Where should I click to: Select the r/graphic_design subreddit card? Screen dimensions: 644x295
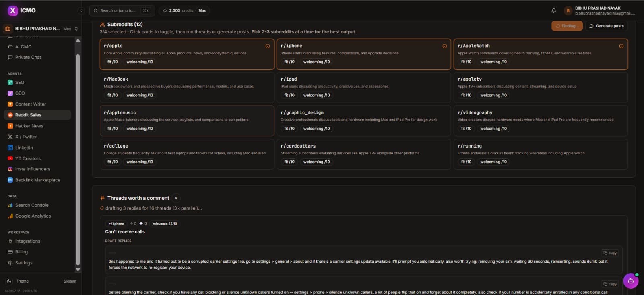tap(363, 121)
